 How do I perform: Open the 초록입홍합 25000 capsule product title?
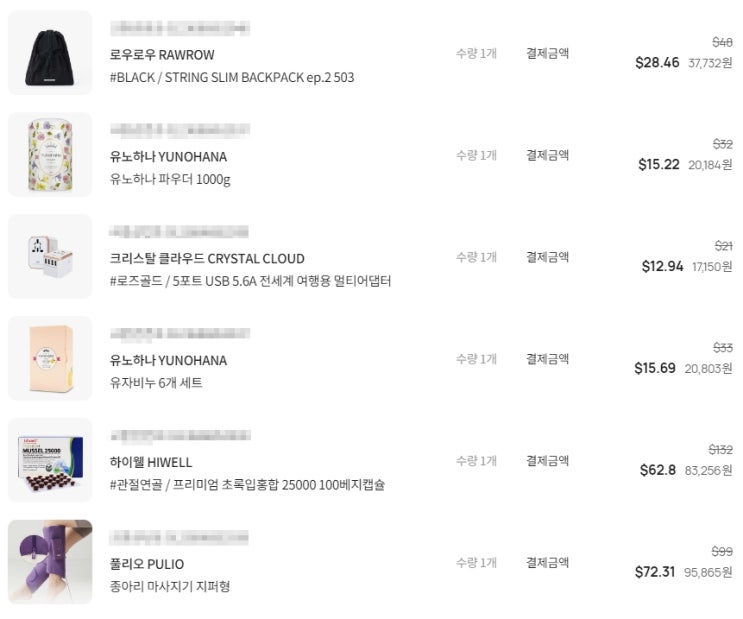click(247, 486)
